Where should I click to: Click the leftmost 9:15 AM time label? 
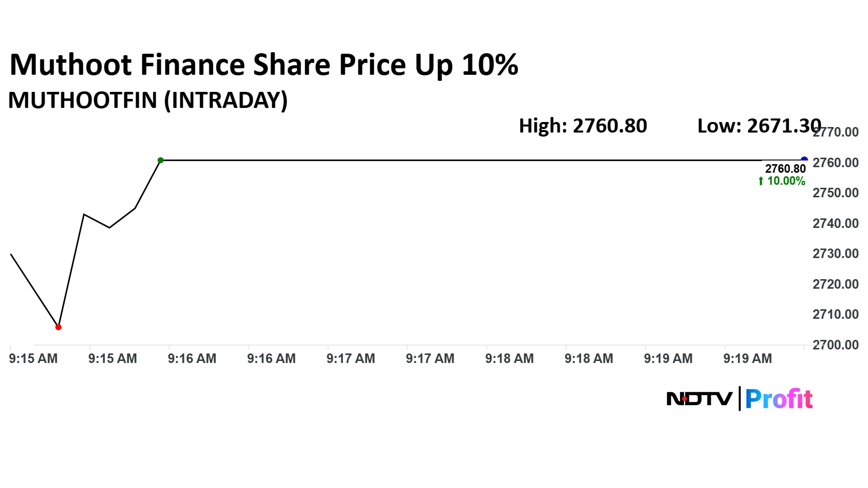[x=33, y=358]
